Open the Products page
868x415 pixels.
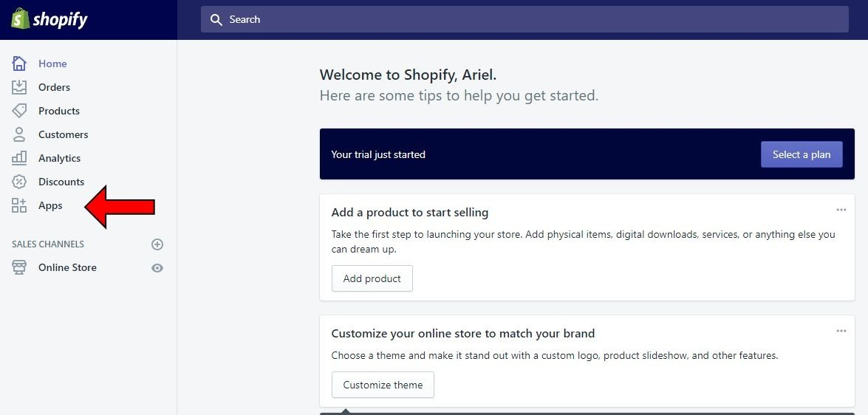58,111
